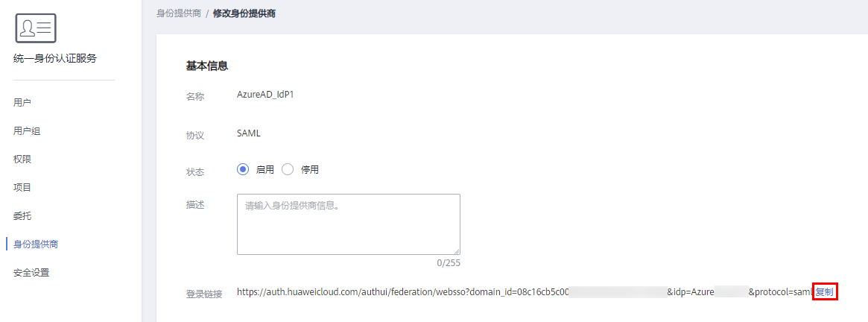Select 项目 in the left navigation
Viewport: 868px width, 322px height.
[22, 187]
